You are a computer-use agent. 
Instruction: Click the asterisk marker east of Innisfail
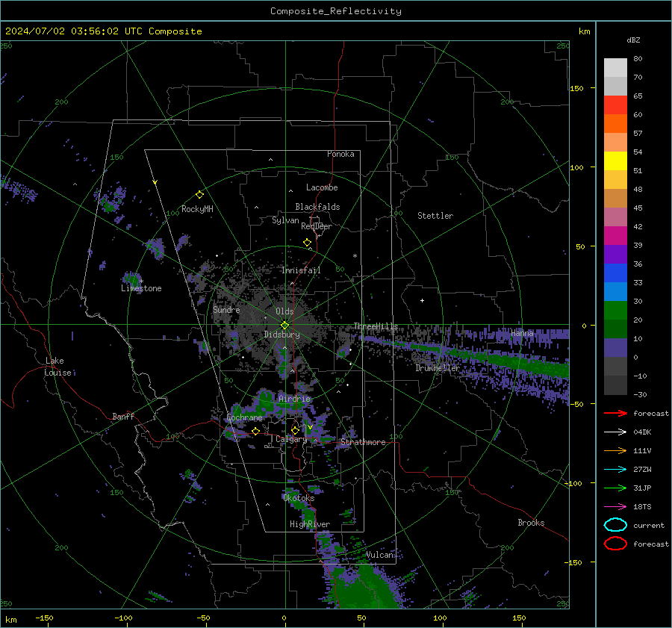pos(355,256)
